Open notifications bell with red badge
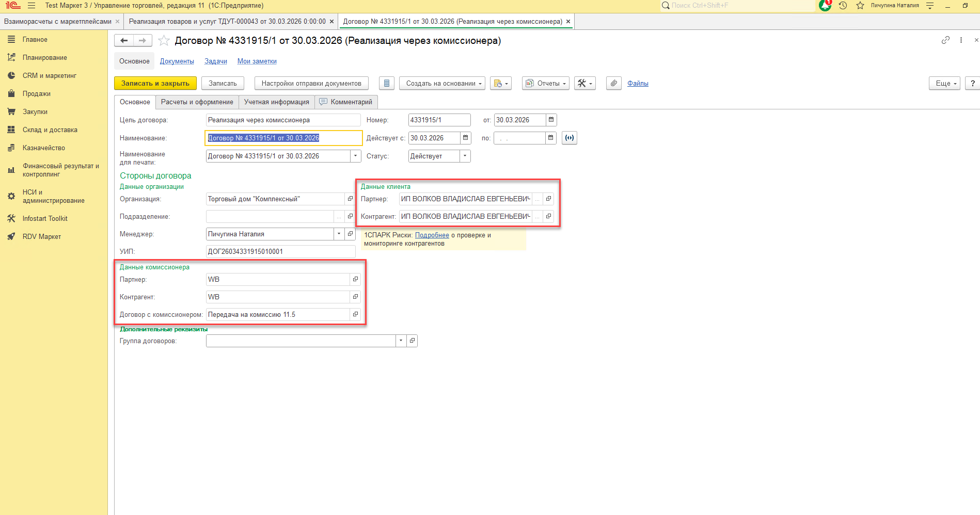The height and width of the screenshot is (515, 980). [825, 6]
